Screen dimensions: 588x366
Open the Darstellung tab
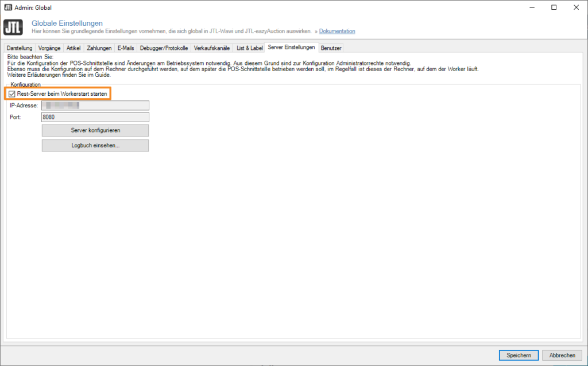tap(20, 48)
